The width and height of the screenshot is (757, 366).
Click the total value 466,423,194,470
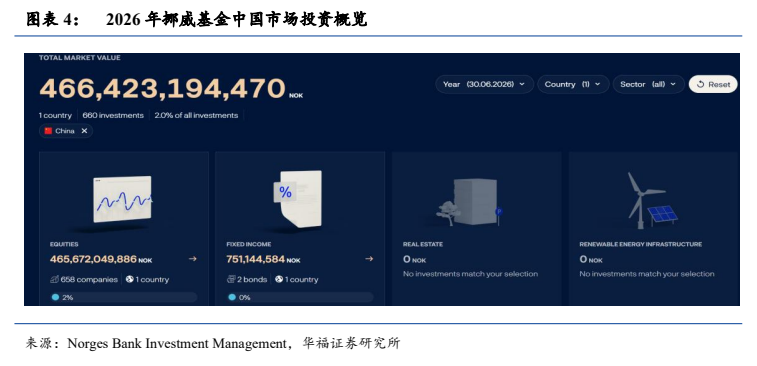click(x=162, y=88)
